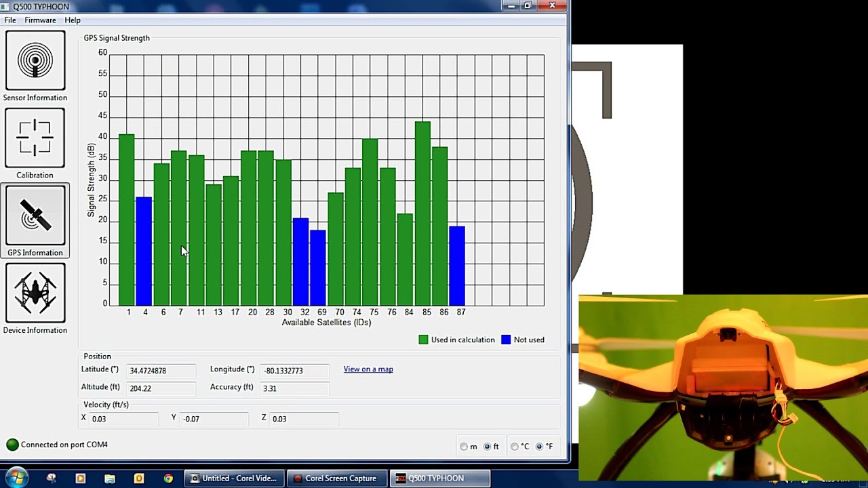Switch to Corel Screen Capture taskbar button
The image size is (868, 488).
click(x=337, y=478)
